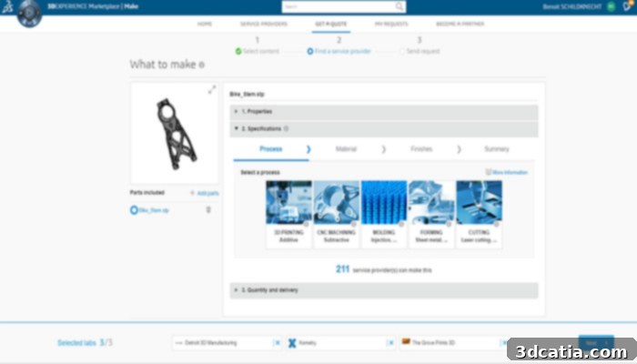Go to the HOME menu item
The width and height of the screenshot is (637, 364).
205,24
